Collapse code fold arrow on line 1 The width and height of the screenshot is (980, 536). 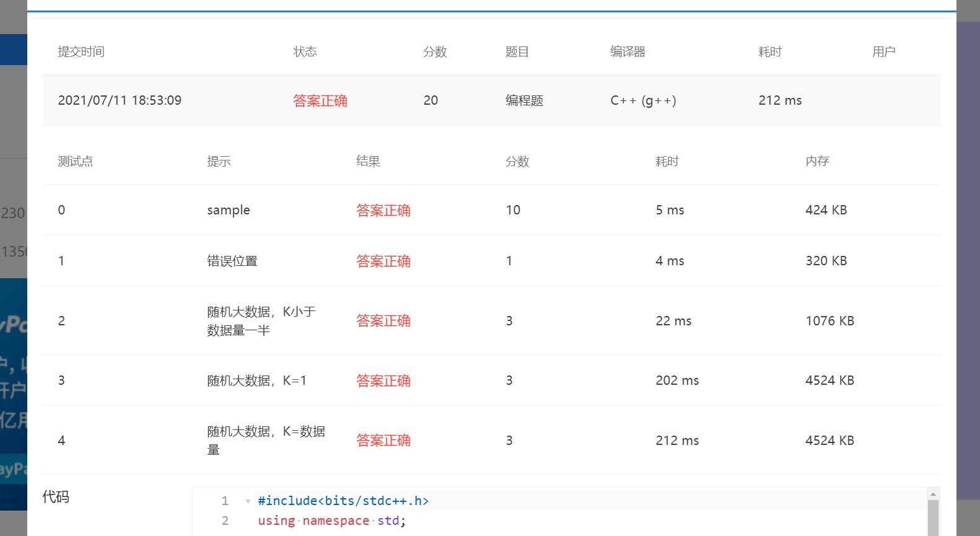click(x=248, y=501)
